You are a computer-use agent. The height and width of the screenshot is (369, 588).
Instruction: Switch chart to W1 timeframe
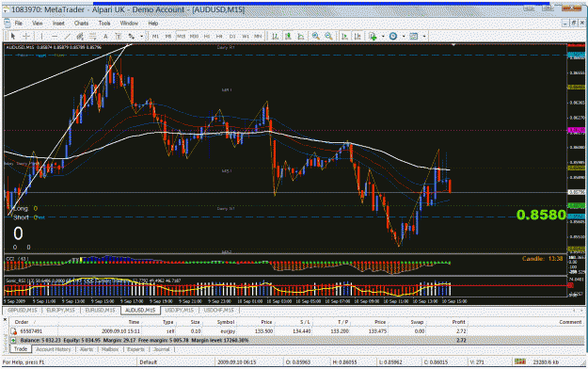click(x=245, y=36)
